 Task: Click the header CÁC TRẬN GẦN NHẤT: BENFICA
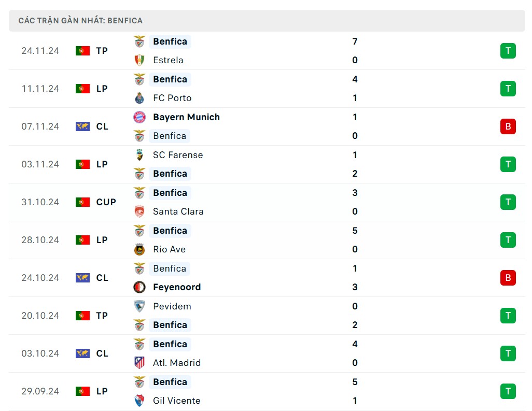coord(80,20)
